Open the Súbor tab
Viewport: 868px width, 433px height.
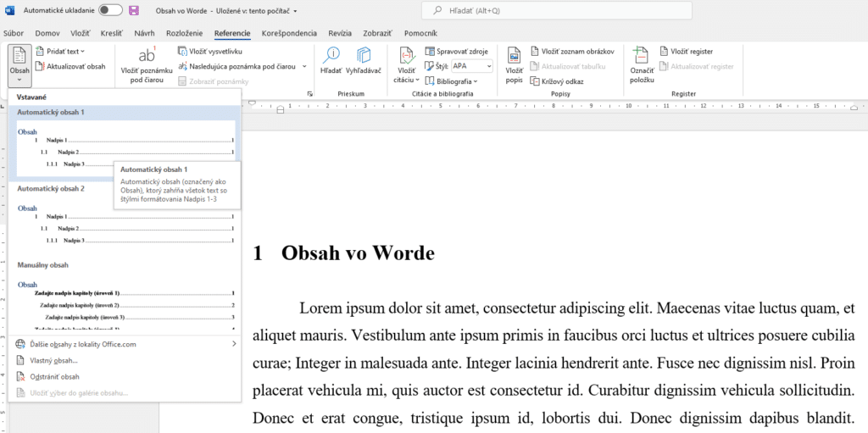[14, 33]
